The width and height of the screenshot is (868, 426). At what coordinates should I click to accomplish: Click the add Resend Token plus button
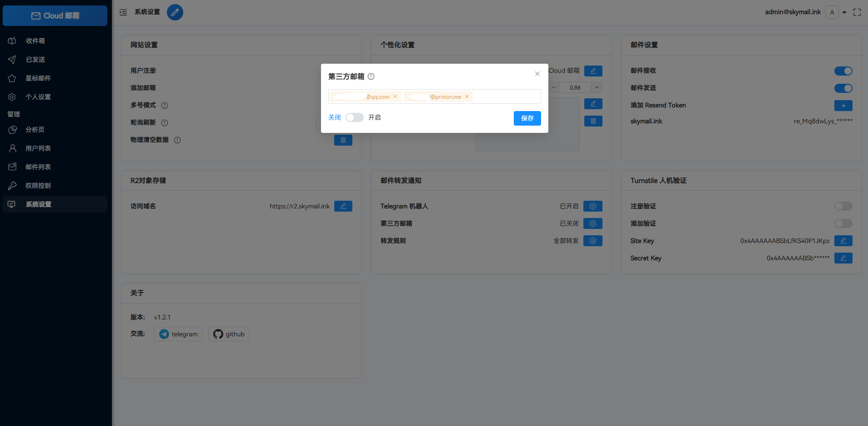pyautogui.click(x=843, y=106)
